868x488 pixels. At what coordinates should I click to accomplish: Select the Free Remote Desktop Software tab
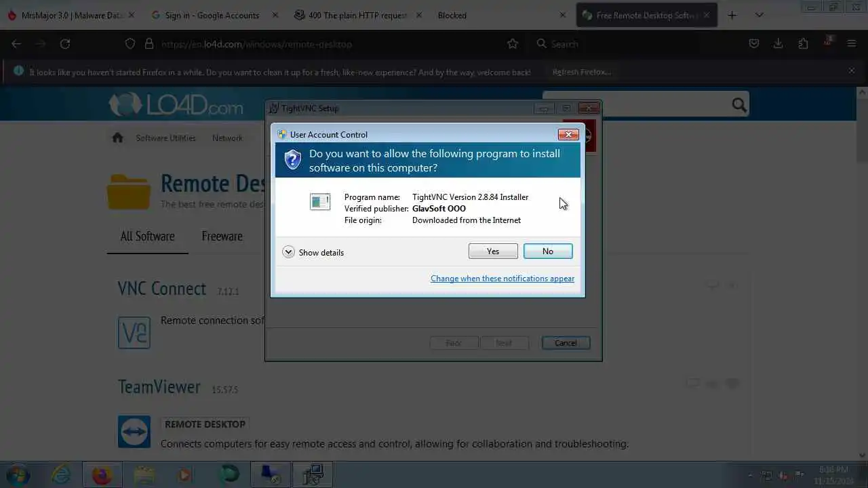tap(646, 15)
